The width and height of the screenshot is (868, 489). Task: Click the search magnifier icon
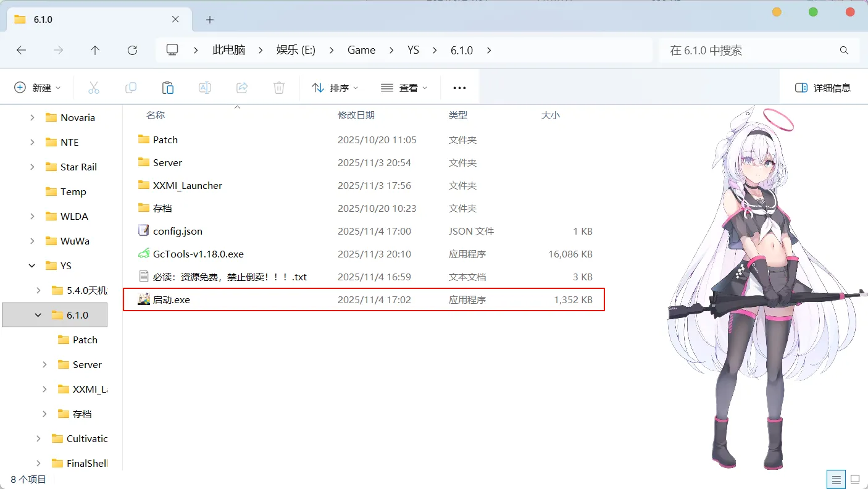point(844,50)
